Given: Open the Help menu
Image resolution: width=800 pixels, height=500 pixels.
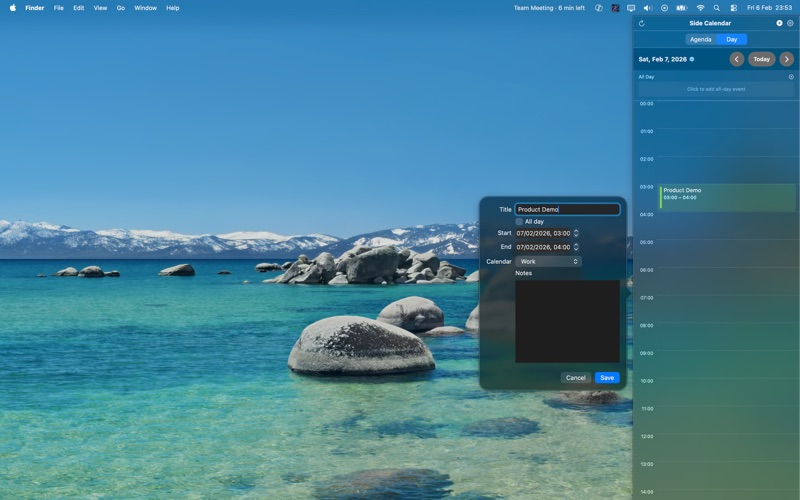Looking at the screenshot, I should [172, 8].
